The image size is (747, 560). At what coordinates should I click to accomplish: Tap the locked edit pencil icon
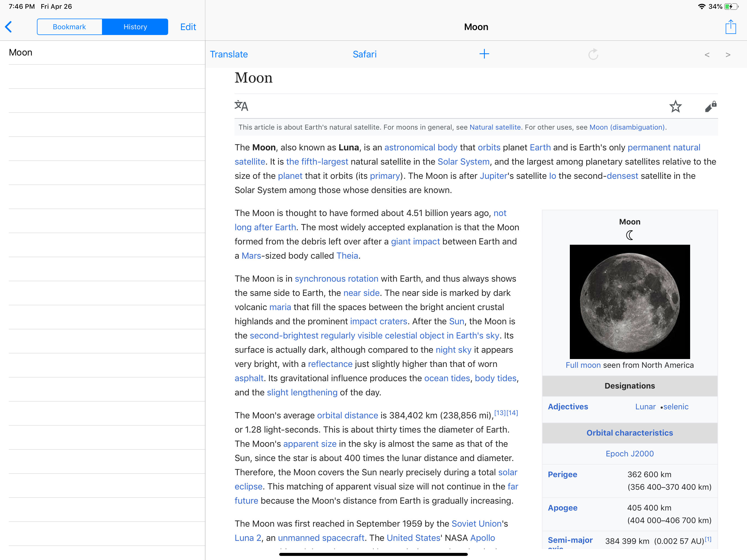pyautogui.click(x=711, y=106)
